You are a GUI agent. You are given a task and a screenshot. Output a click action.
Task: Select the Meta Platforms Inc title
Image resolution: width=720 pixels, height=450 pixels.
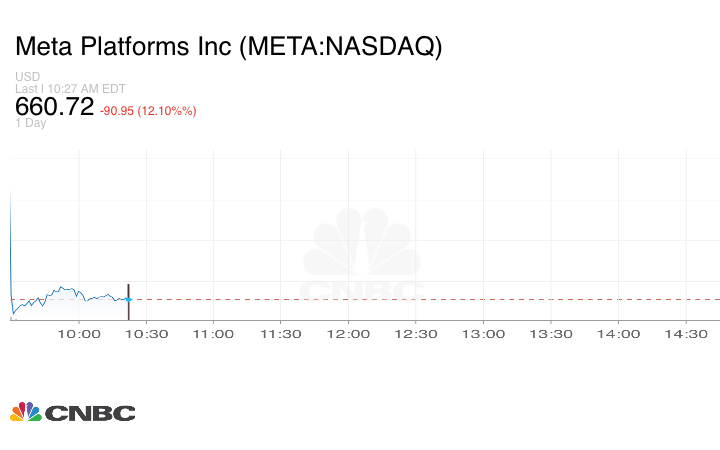[x=228, y=47]
